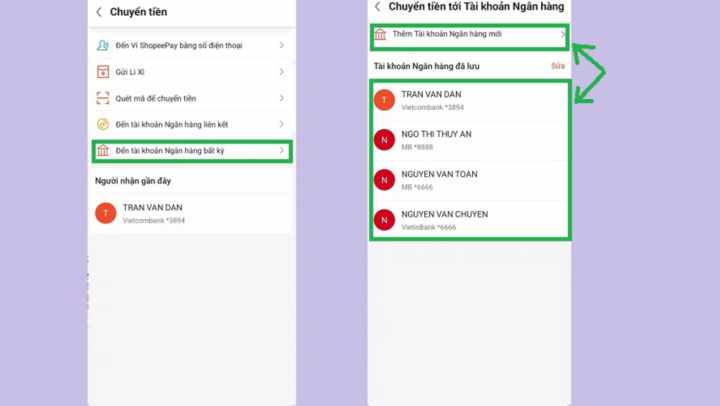Click the linked bank account coin icon

tap(103, 124)
